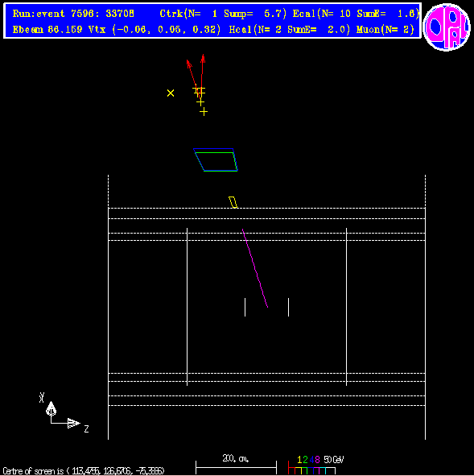Click the Z axis arrow indicator
Screen dimensions: 474x476
point(73,423)
